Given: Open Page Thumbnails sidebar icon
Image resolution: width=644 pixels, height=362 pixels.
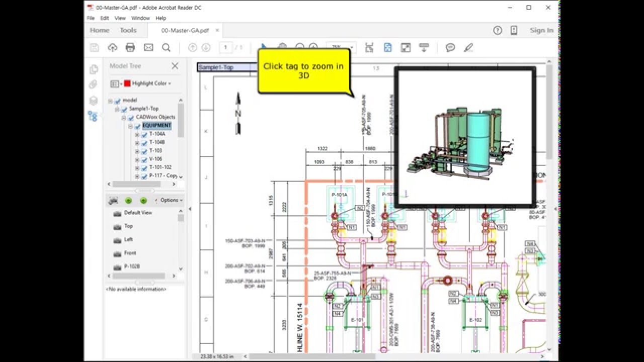Looking at the screenshot, I should pyautogui.click(x=93, y=69).
